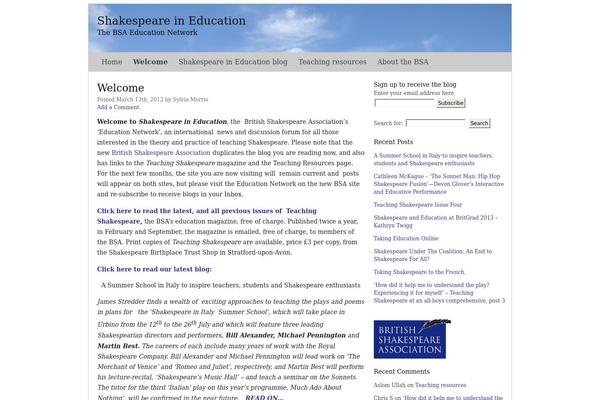This screenshot has width=600, height=400.
Task: Open the Home navigation item
Action: click(111, 62)
